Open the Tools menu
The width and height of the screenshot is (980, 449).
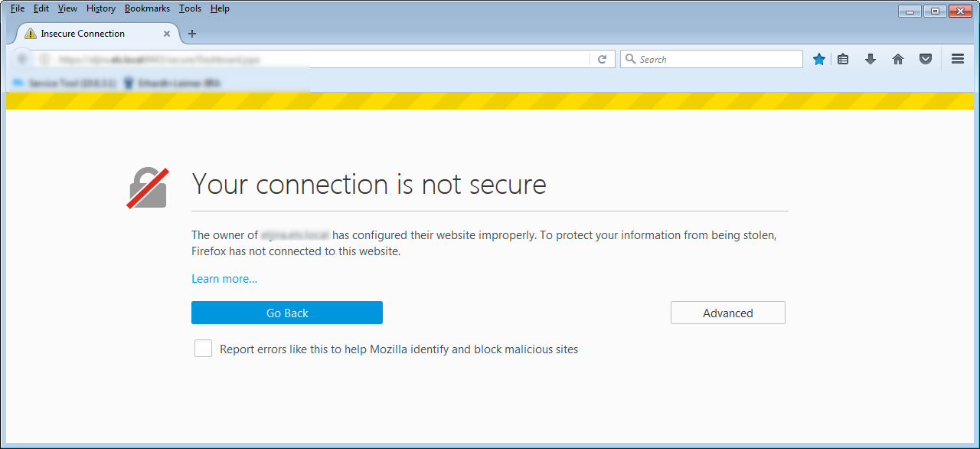coord(190,8)
